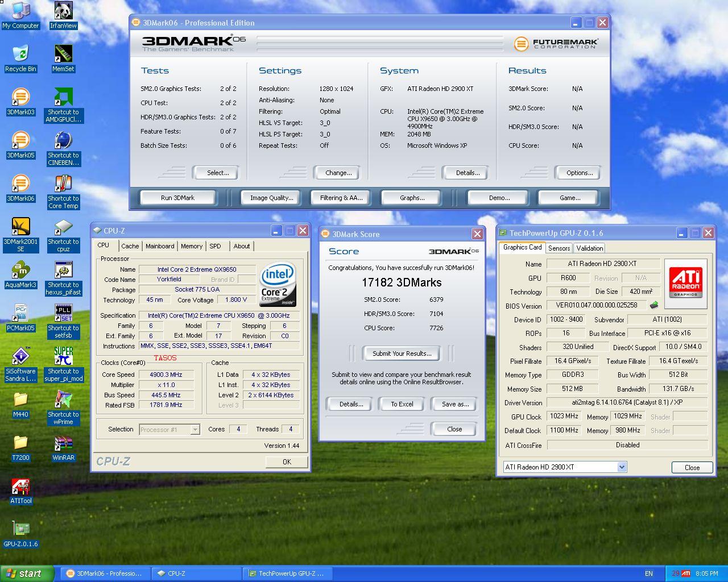728x582 pixels.
Task: Open the hexus_pifast shortcut icon
Action: coord(63,278)
